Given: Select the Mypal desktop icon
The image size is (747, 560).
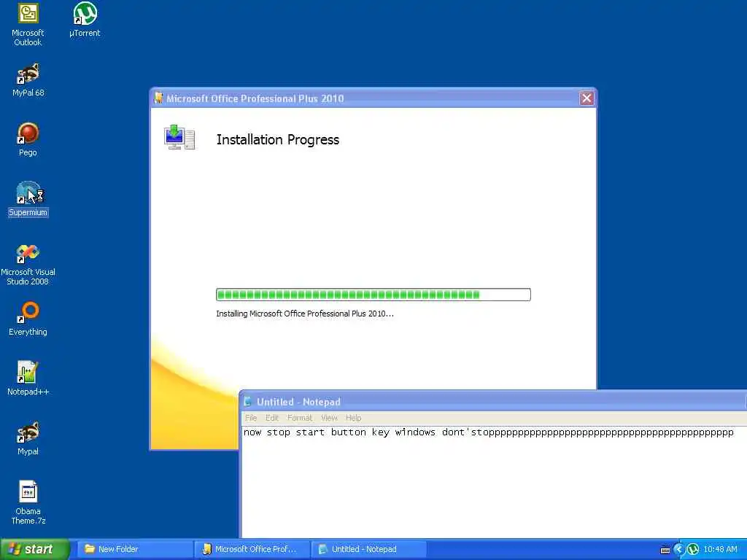Looking at the screenshot, I should point(28,438).
